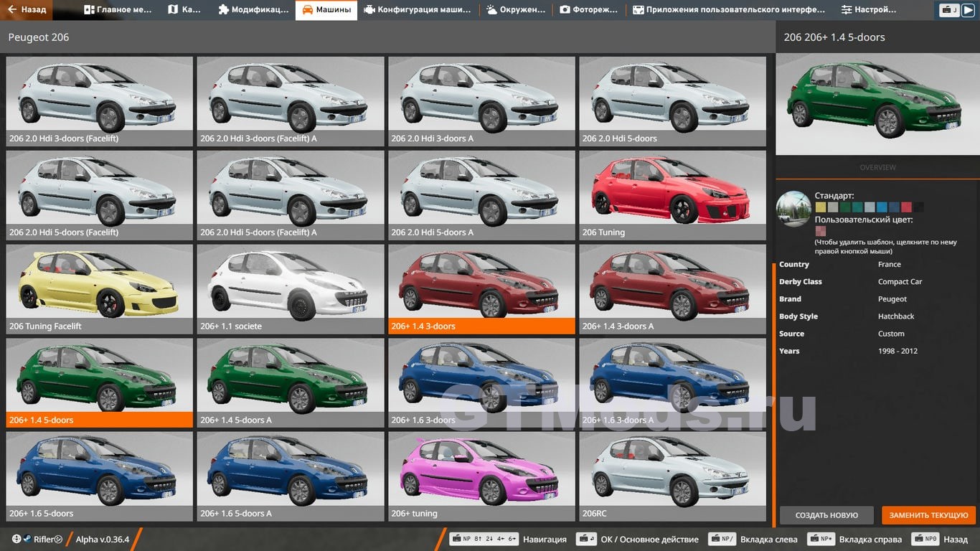Open the Главное меню tab

[118, 10]
